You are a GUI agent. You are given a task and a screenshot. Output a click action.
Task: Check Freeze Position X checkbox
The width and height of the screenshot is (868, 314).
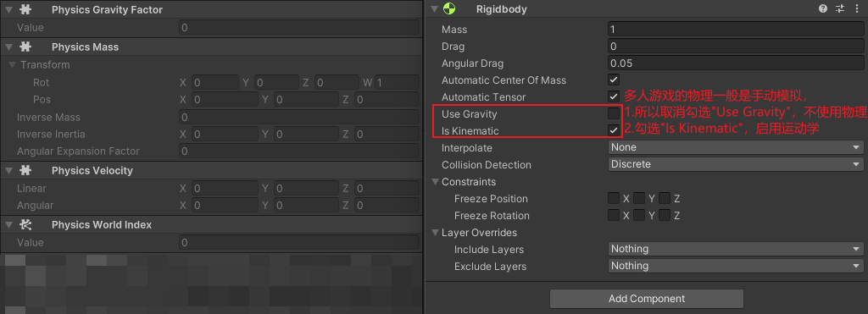pos(614,198)
